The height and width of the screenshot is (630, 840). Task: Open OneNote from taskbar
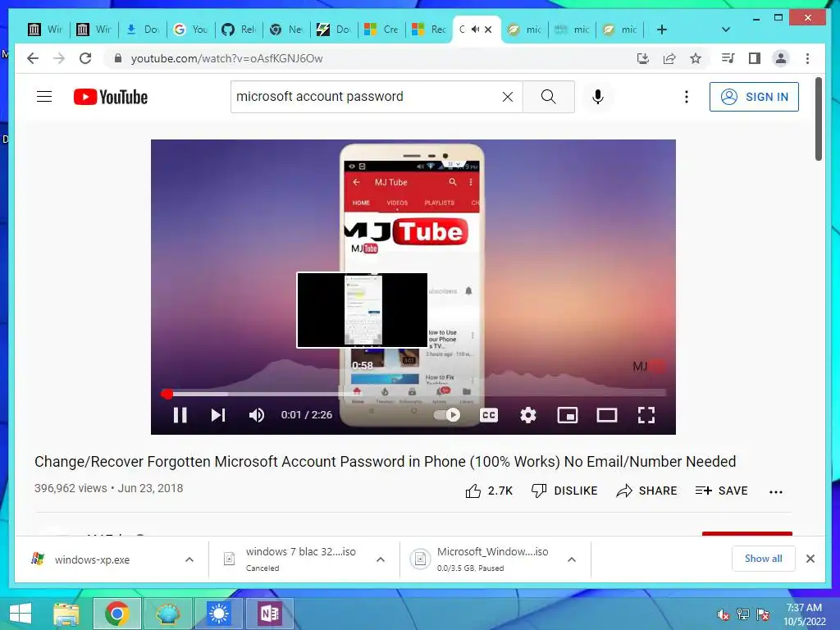[x=269, y=614]
